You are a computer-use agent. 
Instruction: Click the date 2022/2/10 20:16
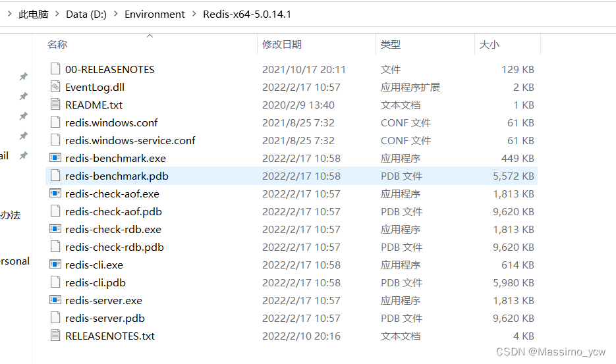coord(301,336)
